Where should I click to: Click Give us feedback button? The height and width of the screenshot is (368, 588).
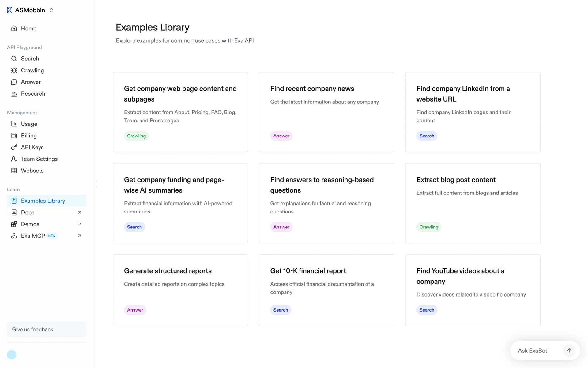47,329
